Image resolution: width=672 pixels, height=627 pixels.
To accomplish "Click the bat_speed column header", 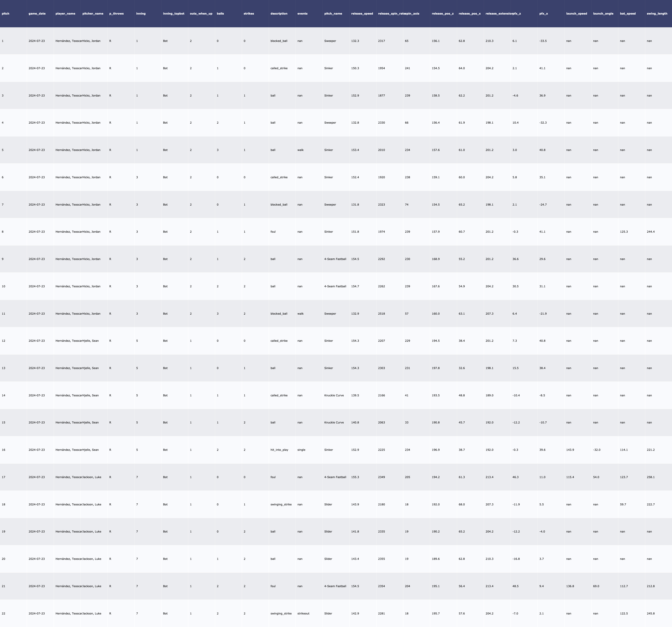I will [628, 13].
